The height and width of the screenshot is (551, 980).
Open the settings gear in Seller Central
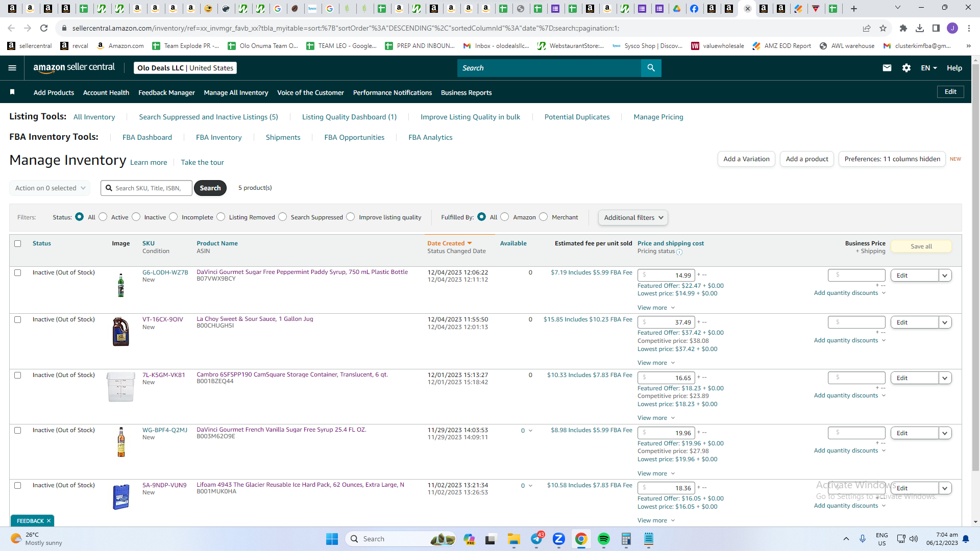click(x=906, y=68)
